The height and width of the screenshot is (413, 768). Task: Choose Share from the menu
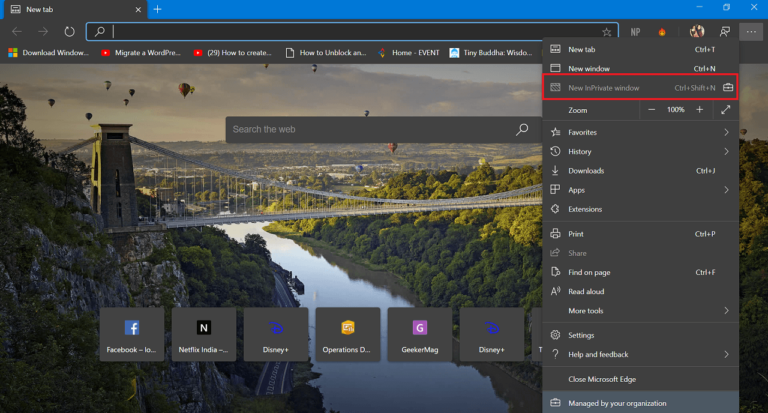pos(640,253)
